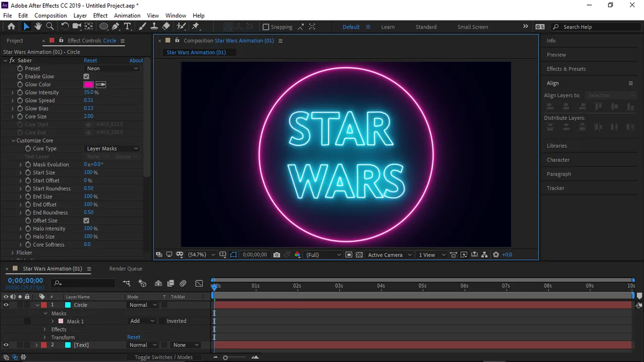Open the Preset dropdown showing Neon
The height and width of the screenshot is (362, 644).
(x=112, y=68)
